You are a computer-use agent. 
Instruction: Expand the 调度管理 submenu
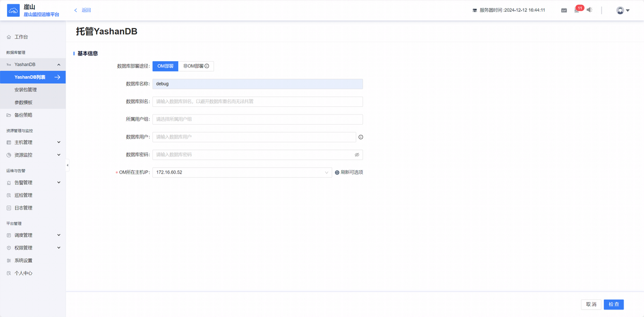58,235
